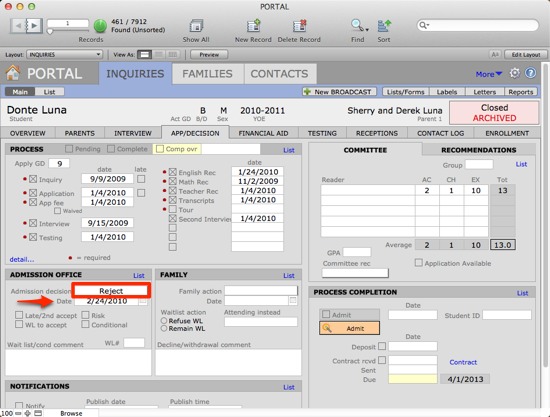550x417 pixels.
Task: Open the Family action field
Action: pos(261,291)
